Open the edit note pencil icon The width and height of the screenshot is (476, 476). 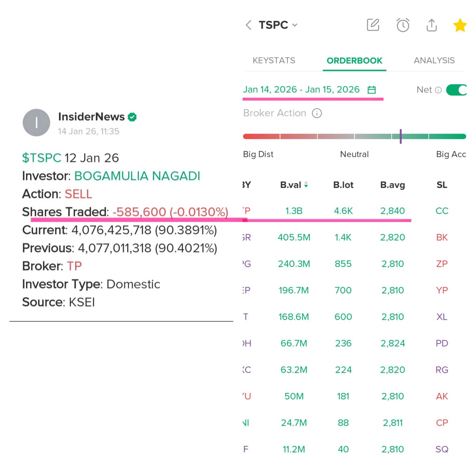point(373,25)
